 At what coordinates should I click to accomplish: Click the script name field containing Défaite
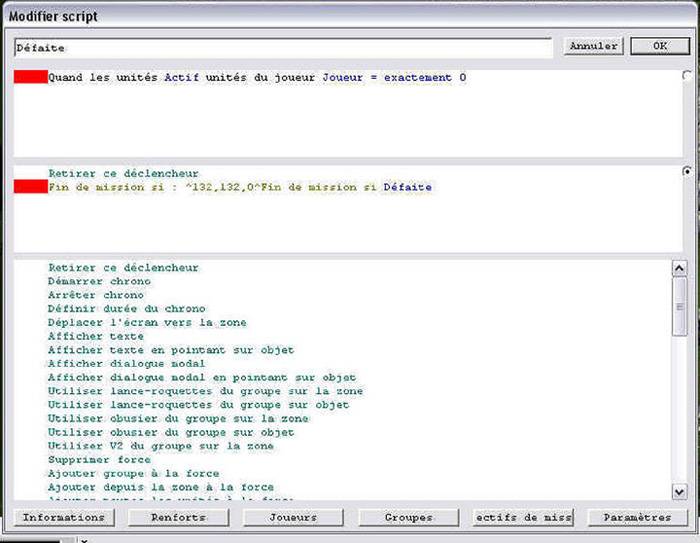(283, 47)
